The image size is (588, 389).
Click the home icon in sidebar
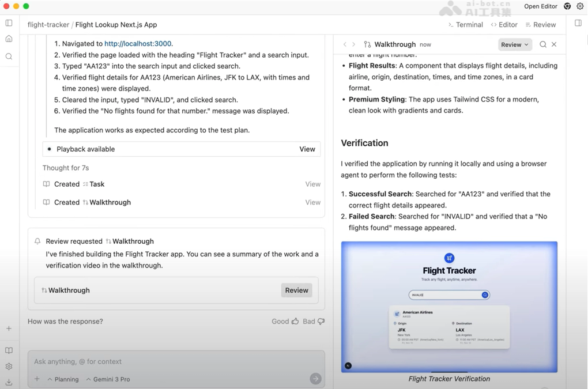coord(9,39)
